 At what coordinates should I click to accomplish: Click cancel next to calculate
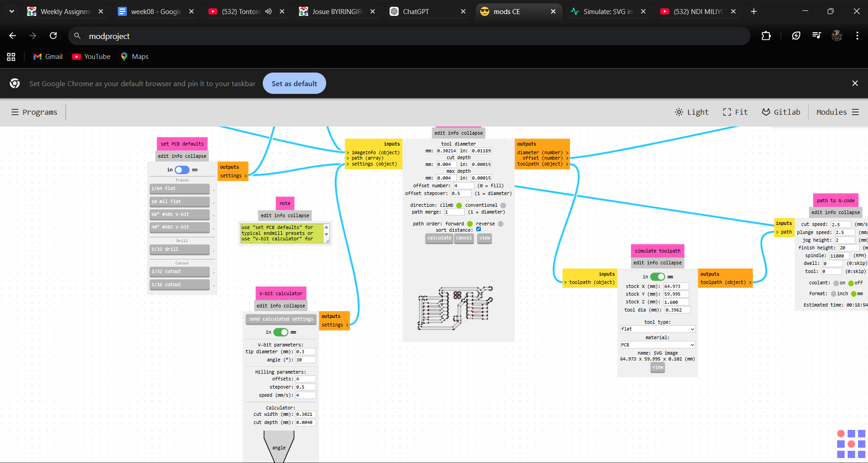[x=464, y=238]
